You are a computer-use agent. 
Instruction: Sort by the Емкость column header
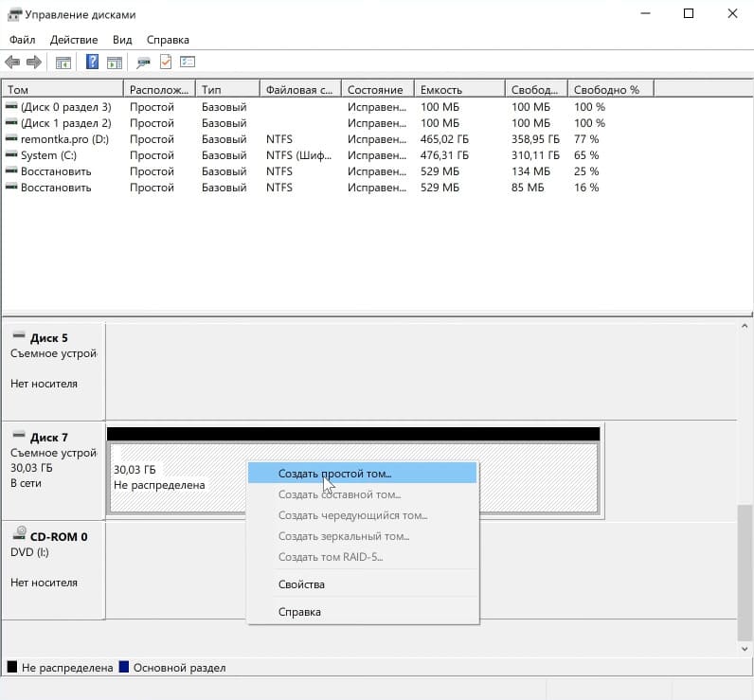tap(459, 89)
